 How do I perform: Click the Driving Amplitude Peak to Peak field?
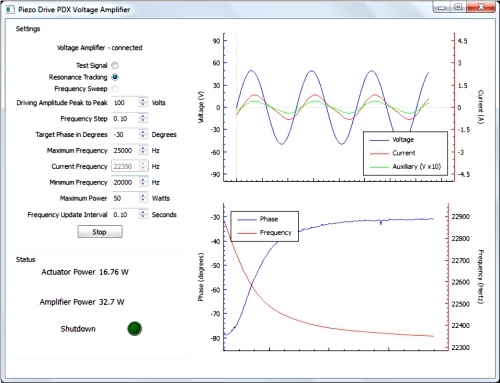coord(125,102)
